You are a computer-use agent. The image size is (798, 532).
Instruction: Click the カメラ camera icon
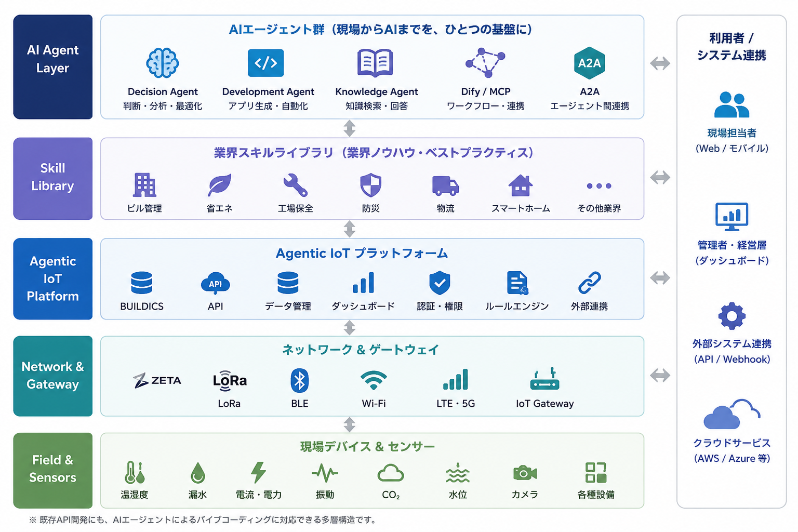point(525,473)
